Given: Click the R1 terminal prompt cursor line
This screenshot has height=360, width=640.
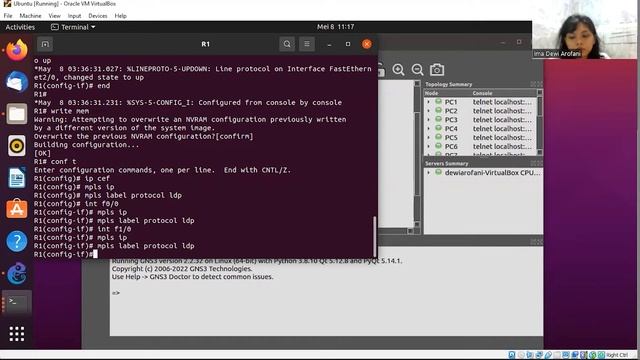Looking at the screenshot, I should click(65, 254).
